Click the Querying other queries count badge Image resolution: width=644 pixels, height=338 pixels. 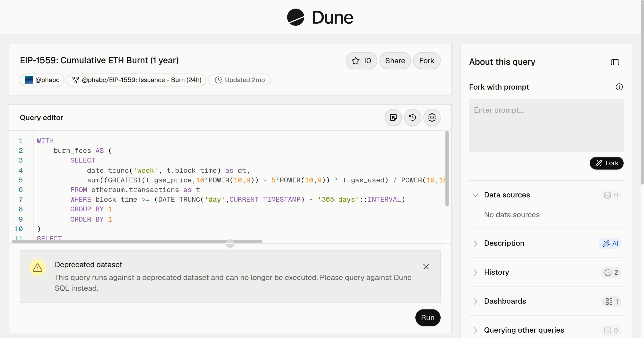click(x=611, y=330)
